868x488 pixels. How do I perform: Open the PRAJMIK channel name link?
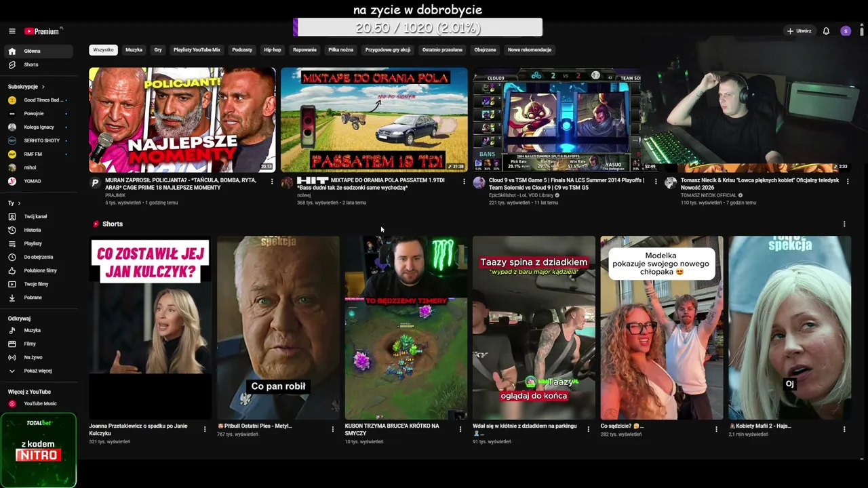[115, 195]
